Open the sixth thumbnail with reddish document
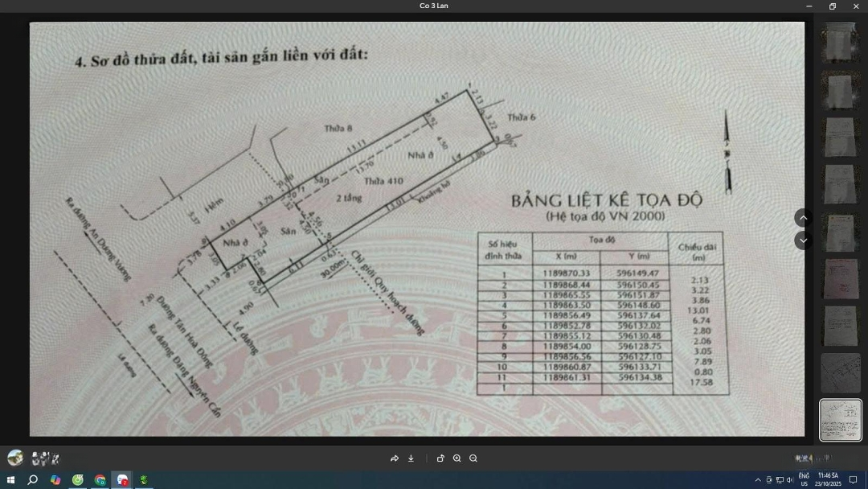This screenshot has width=868, height=489. pos(841,279)
